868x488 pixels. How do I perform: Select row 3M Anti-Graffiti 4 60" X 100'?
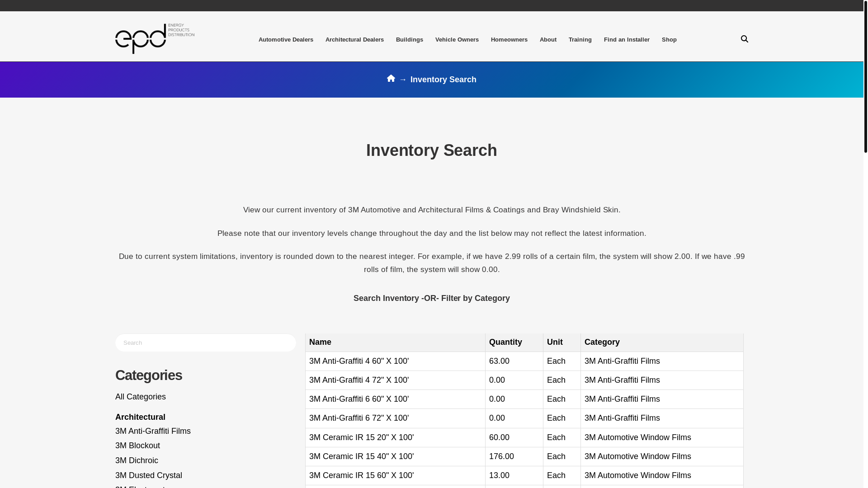(524, 361)
